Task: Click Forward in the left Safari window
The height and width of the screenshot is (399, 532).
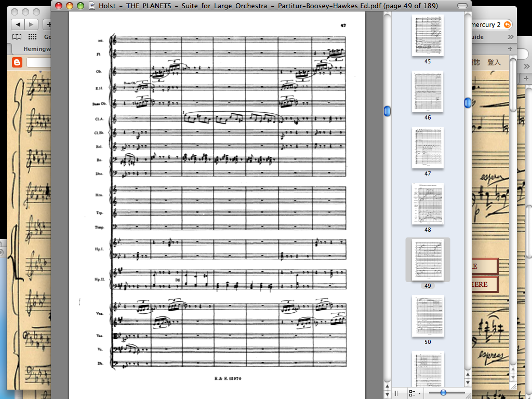Action: point(31,24)
